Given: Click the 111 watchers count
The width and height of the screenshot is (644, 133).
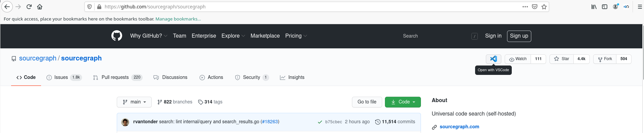Looking at the screenshot, I should 538,59.
